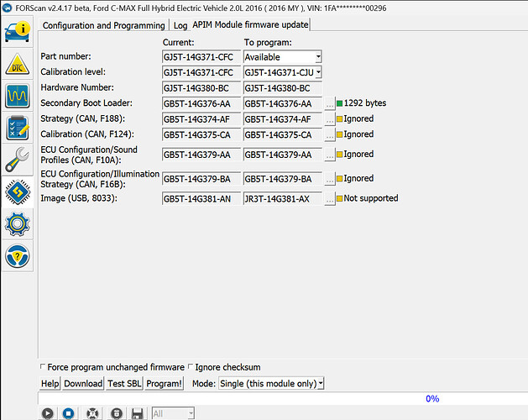This screenshot has height=420, width=528.
Task: Click the Not supported status text
Action: click(x=371, y=198)
